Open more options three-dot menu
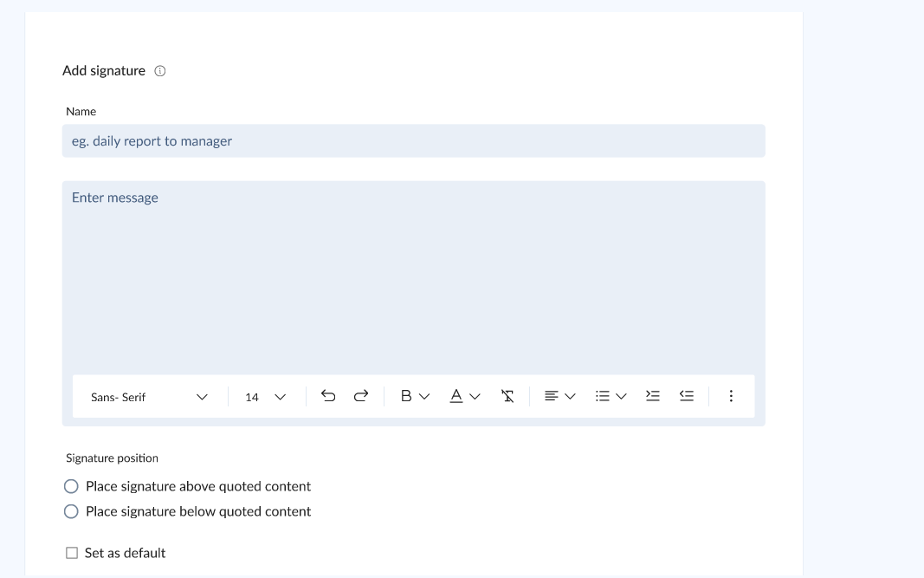Screen dimensions: 924x578 point(731,396)
